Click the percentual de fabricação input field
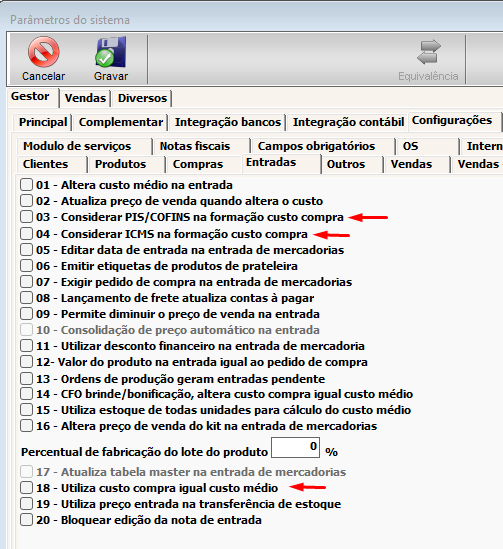Image resolution: width=503 pixels, height=549 pixels. point(295,447)
